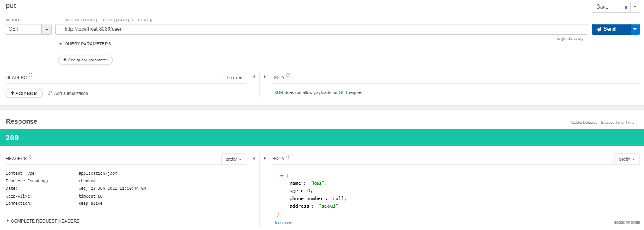The width and height of the screenshot is (644, 230).
Task: Click the help icon beside response HEADERS
Action: (30, 157)
